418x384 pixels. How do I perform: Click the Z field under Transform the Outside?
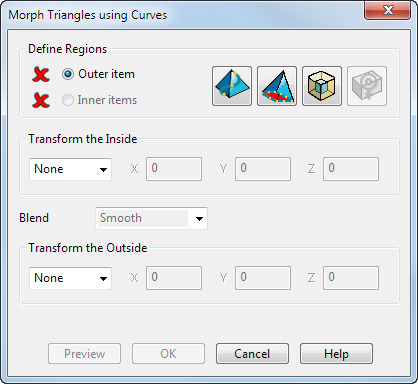coord(351,278)
